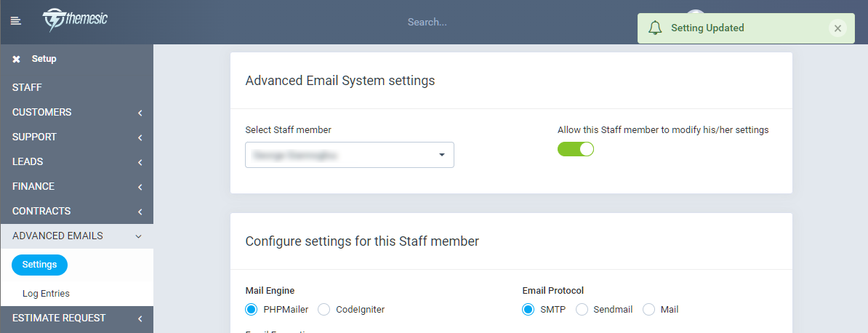Image resolution: width=868 pixels, height=333 pixels.
Task: Click the hamburger menu icon
Action: 15,21
